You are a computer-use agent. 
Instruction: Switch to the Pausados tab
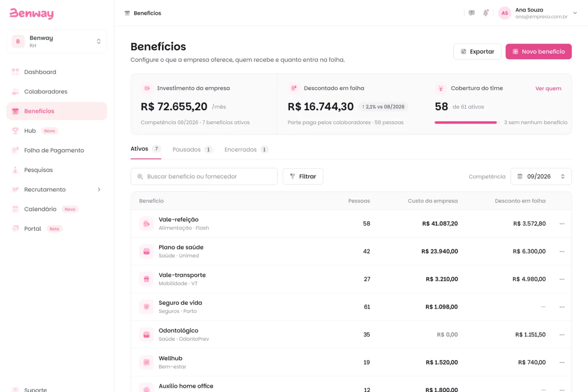coord(192,149)
